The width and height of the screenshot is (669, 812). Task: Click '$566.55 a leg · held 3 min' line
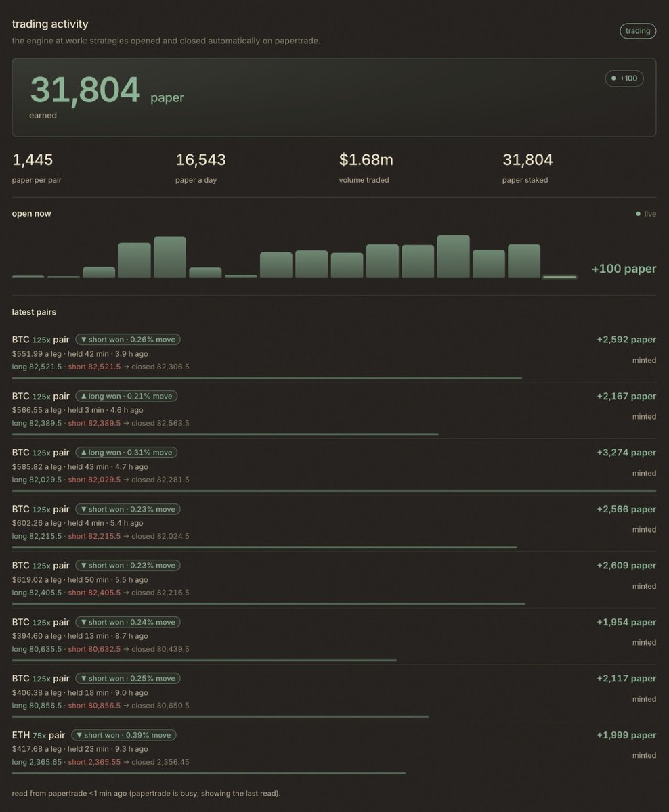click(78, 410)
